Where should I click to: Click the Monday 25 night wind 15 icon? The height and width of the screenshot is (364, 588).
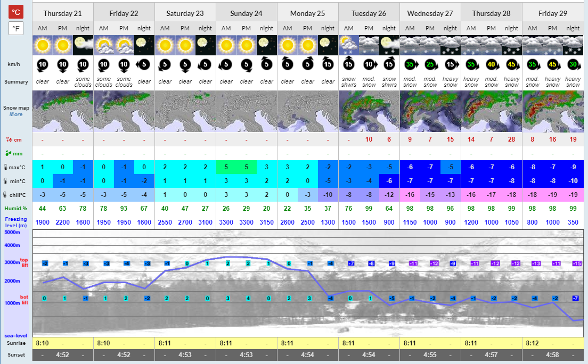(x=328, y=64)
